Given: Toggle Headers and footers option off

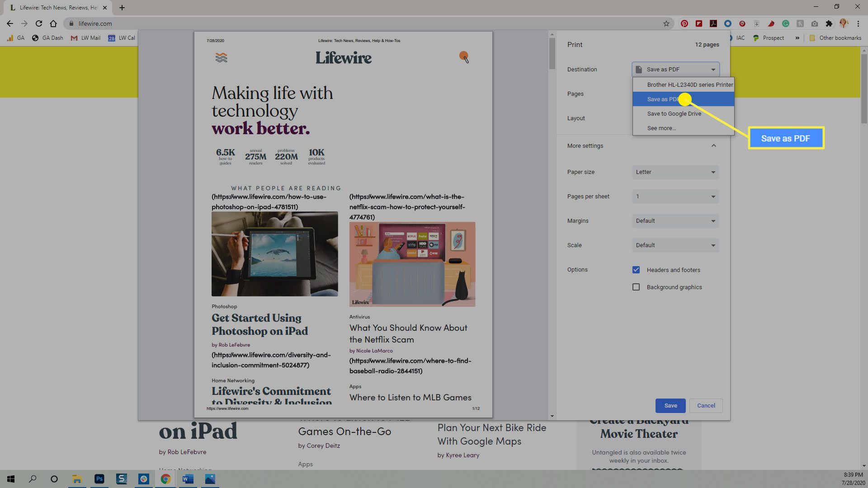Looking at the screenshot, I should tap(636, 269).
